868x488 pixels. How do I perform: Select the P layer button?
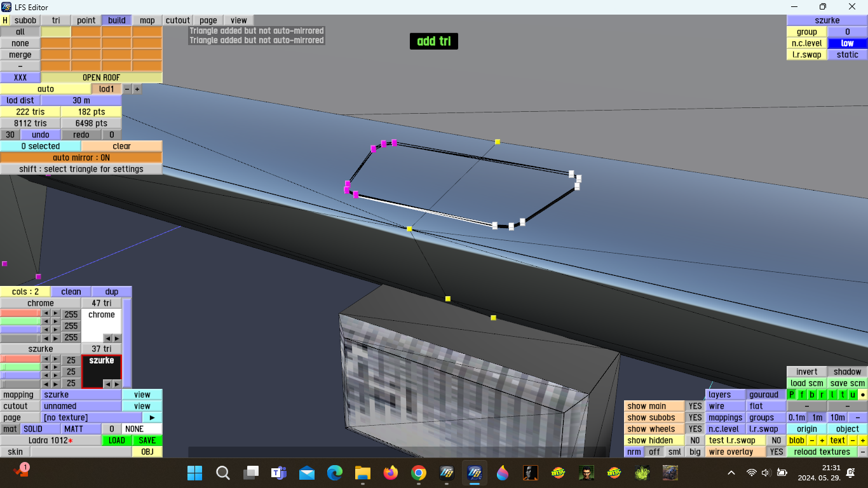click(x=792, y=395)
